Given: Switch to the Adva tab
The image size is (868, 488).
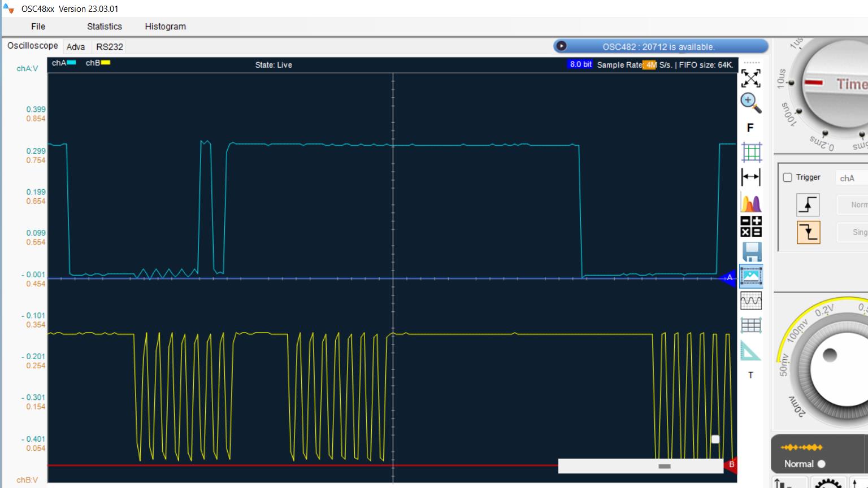Looking at the screenshot, I should [x=76, y=47].
